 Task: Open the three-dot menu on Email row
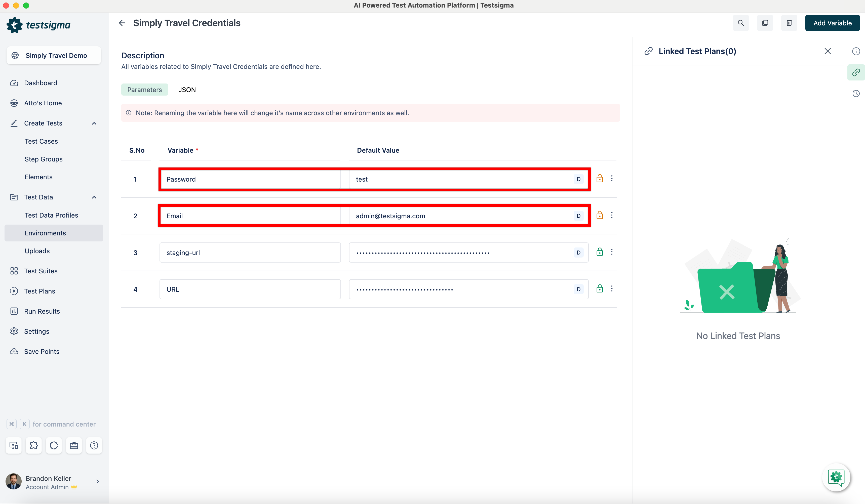[x=612, y=215]
